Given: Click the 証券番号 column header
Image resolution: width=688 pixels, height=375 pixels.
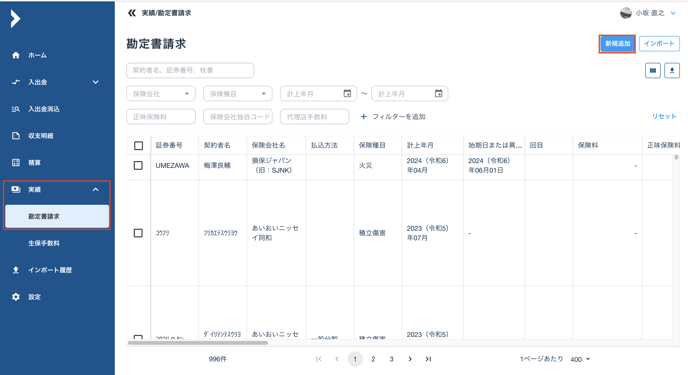Looking at the screenshot, I should [x=174, y=145].
